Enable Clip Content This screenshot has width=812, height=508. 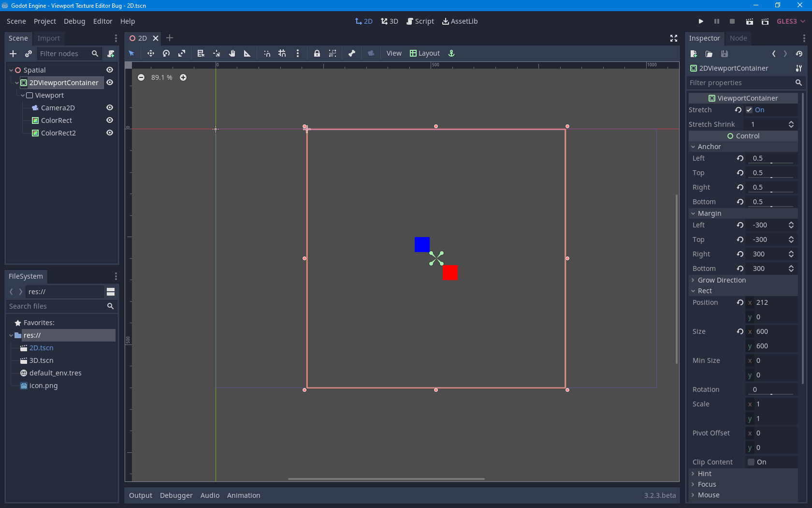tap(750, 462)
